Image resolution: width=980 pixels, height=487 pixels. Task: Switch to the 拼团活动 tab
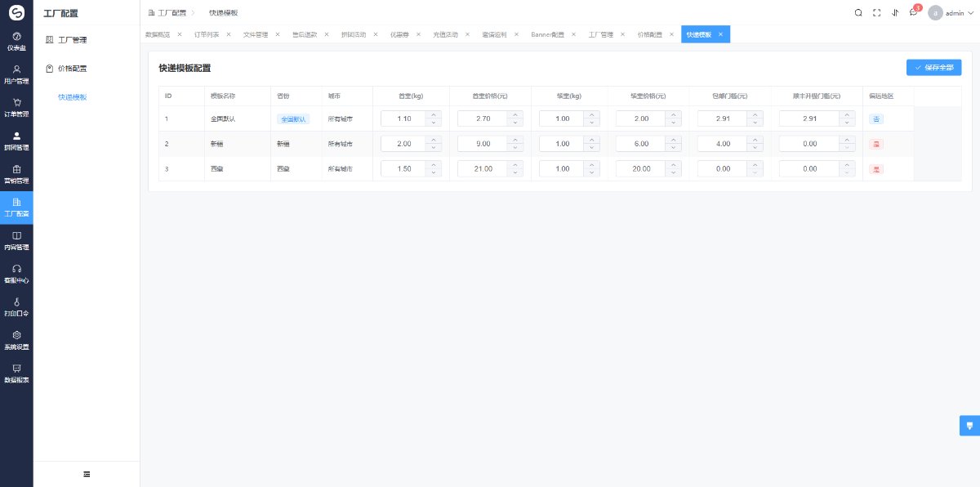(x=354, y=34)
